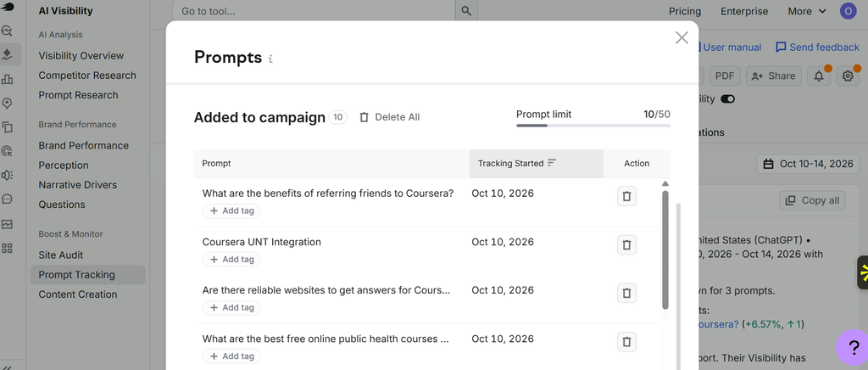868x370 pixels.
Task: Open Narrative Drivers
Action: pos(77,185)
